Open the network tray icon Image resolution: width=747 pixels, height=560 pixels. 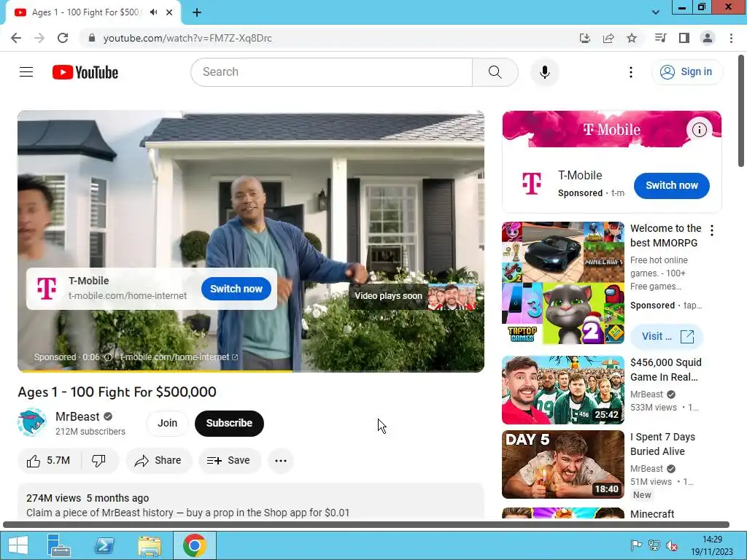point(654,545)
